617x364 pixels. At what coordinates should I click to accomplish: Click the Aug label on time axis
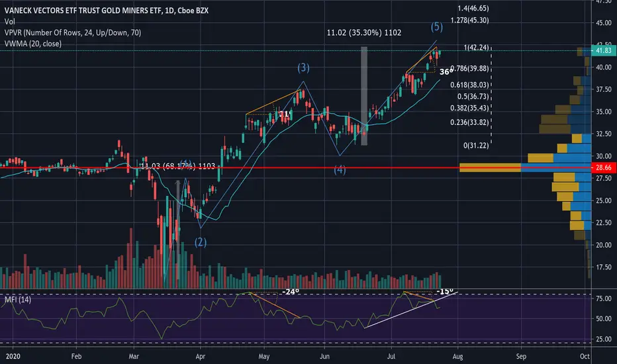(457, 357)
